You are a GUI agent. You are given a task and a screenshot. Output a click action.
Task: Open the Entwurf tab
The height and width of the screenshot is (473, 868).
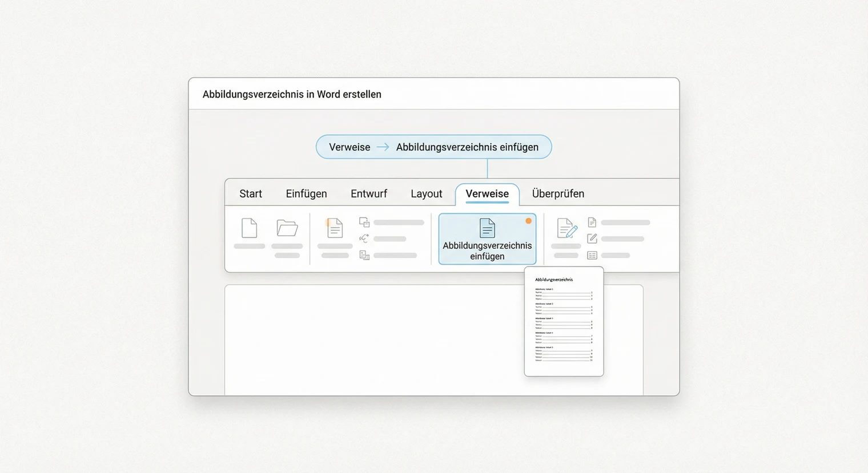pyautogui.click(x=369, y=194)
